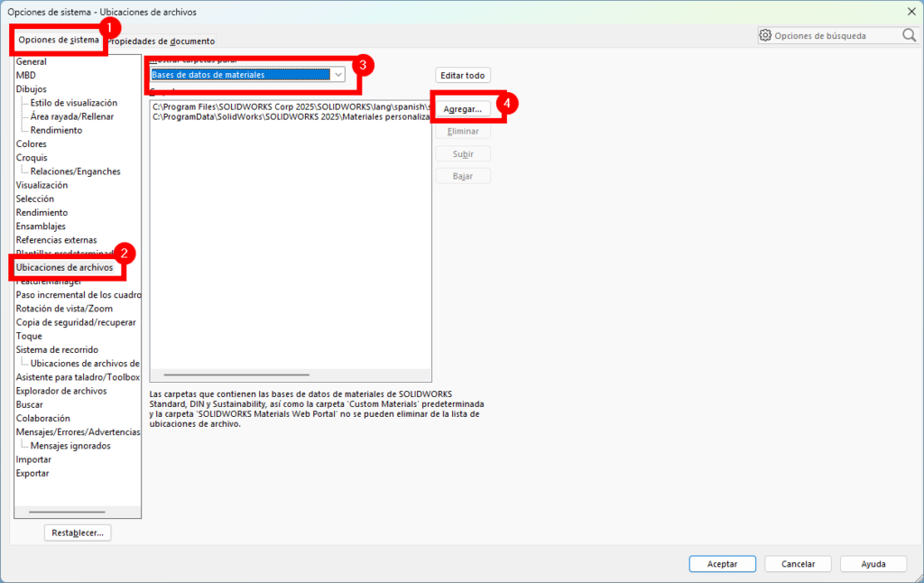The image size is (924, 583).
Task: Click Restablecer... button below the tree
Action: click(78, 532)
